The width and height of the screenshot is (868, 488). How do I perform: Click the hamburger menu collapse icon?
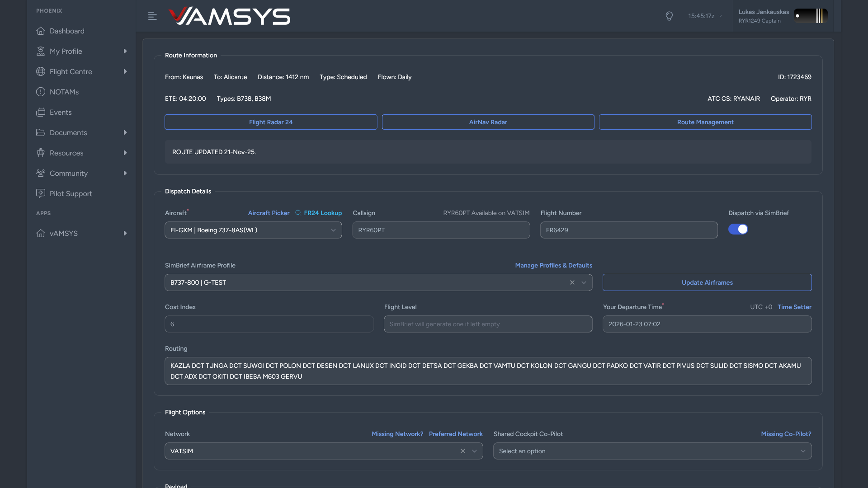tap(152, 16)
